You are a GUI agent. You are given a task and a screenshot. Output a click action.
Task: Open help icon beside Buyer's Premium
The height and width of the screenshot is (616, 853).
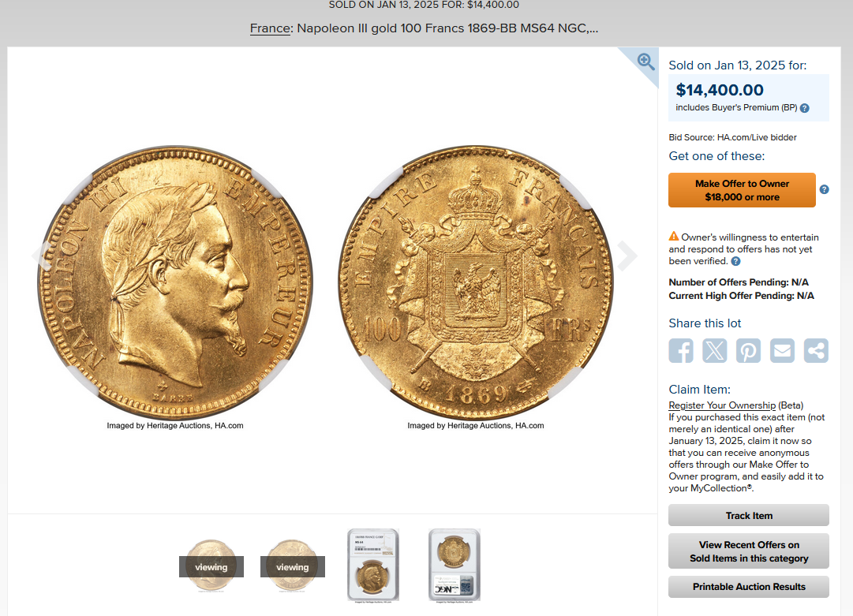point(805,108)
